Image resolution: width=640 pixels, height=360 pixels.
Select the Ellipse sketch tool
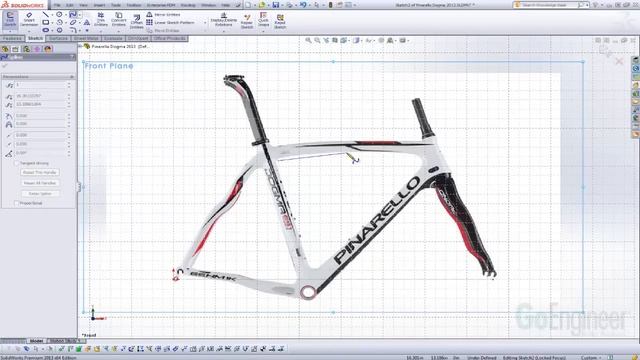(73, 22)
